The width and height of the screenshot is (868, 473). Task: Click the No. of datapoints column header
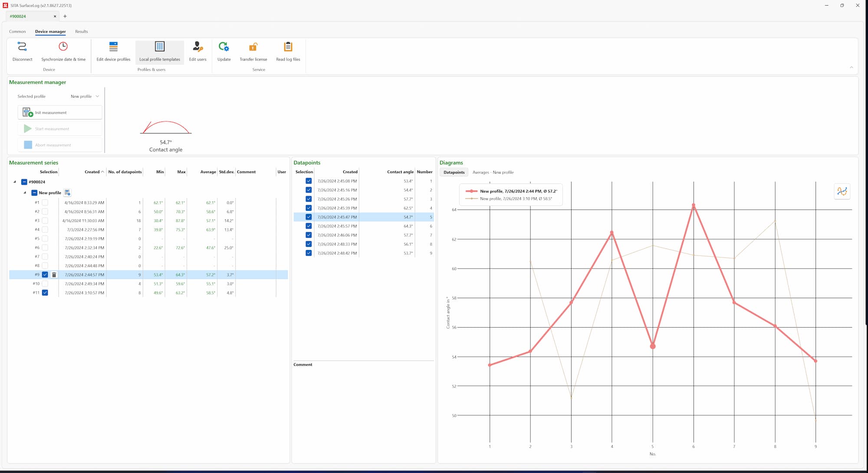(x=125, y=172)
